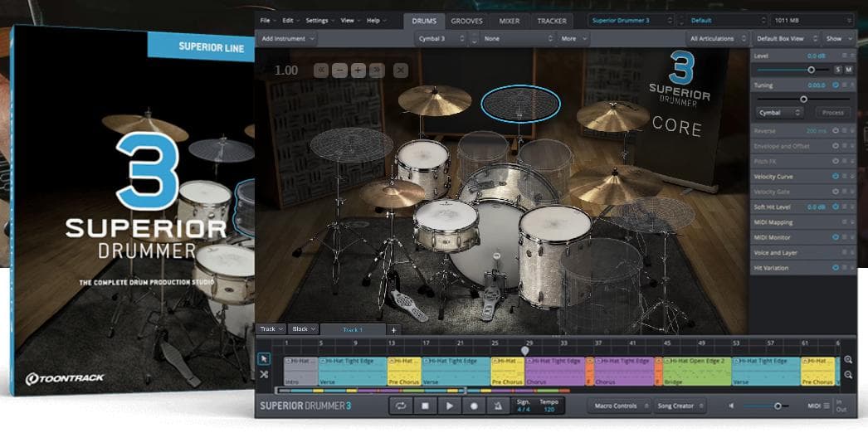Toggle Velocity Curve power button
Screen dimensions: 868x433
(x=836, y=177)
